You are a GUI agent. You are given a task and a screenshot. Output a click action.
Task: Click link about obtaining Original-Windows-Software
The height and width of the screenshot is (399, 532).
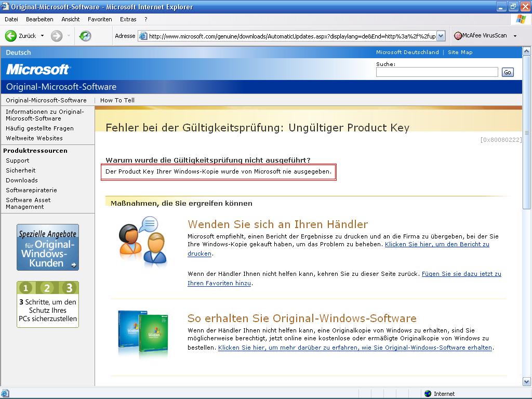click(355, 348)
